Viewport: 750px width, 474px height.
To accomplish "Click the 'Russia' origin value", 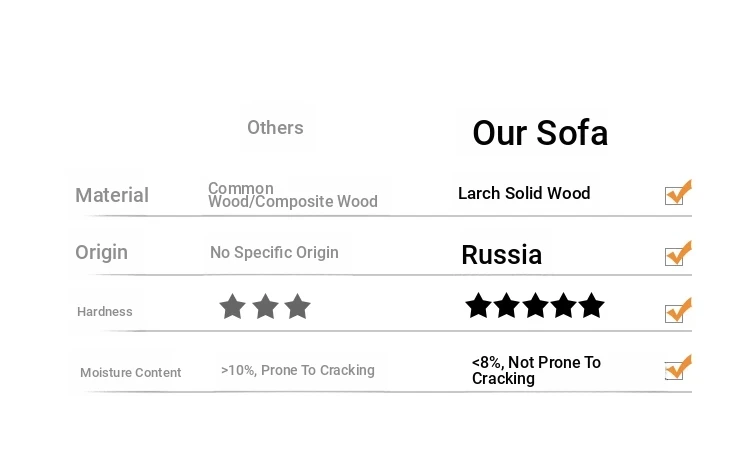I will (501, 255).
